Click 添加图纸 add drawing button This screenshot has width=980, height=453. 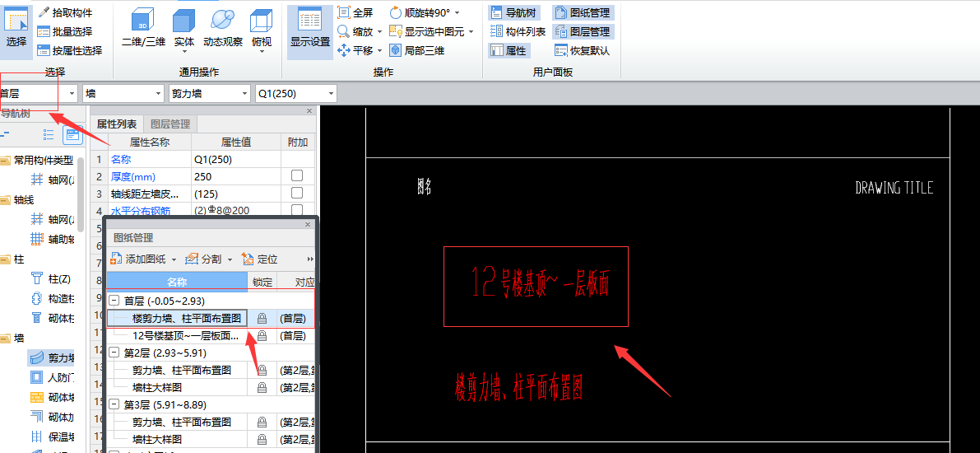click(x=138, y=259)
